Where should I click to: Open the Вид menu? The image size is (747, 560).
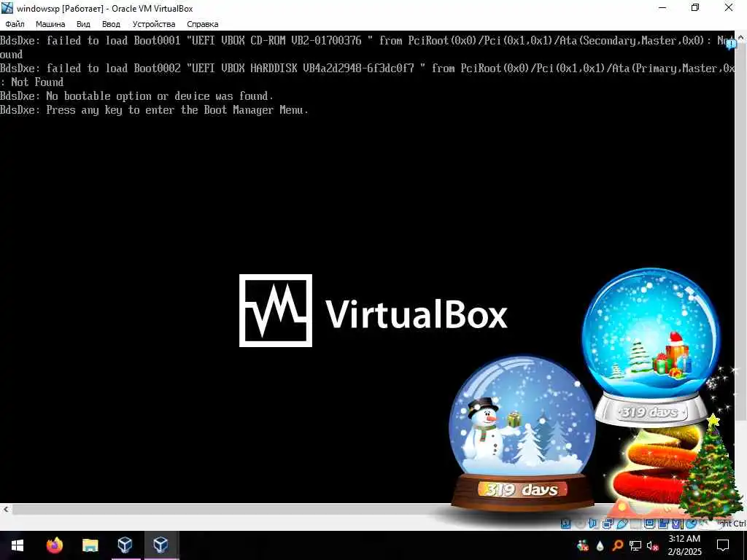pos(83,24)
